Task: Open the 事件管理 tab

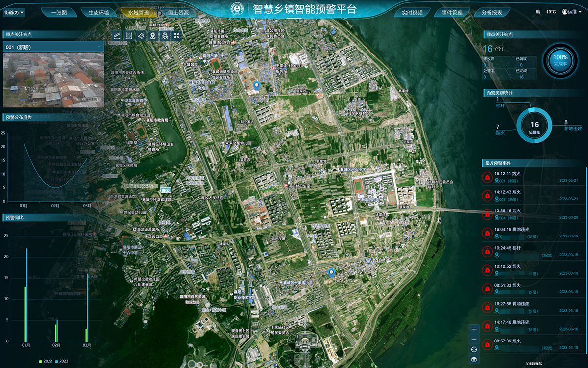Action: (x=452, y=13)
